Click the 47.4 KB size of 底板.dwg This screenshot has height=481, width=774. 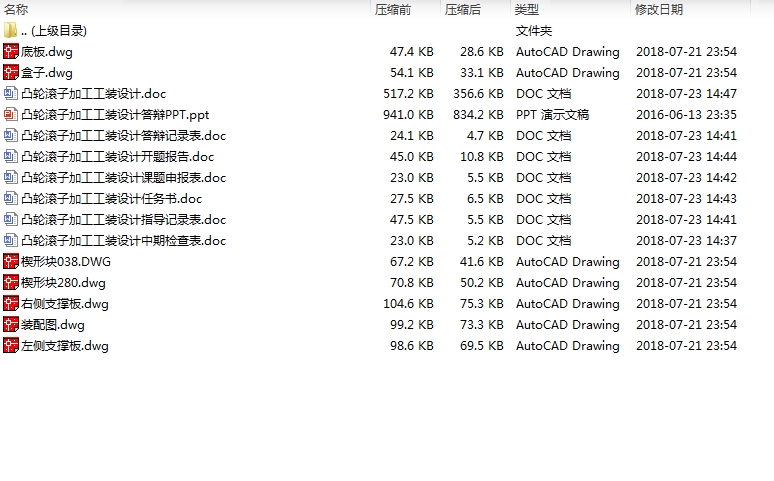[x=412, y=52]
